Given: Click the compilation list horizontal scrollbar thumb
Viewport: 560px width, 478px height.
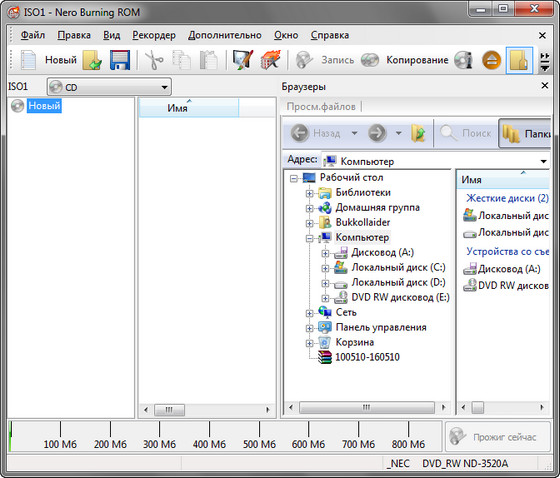Looking at the screenshot, I should [169, 410].
